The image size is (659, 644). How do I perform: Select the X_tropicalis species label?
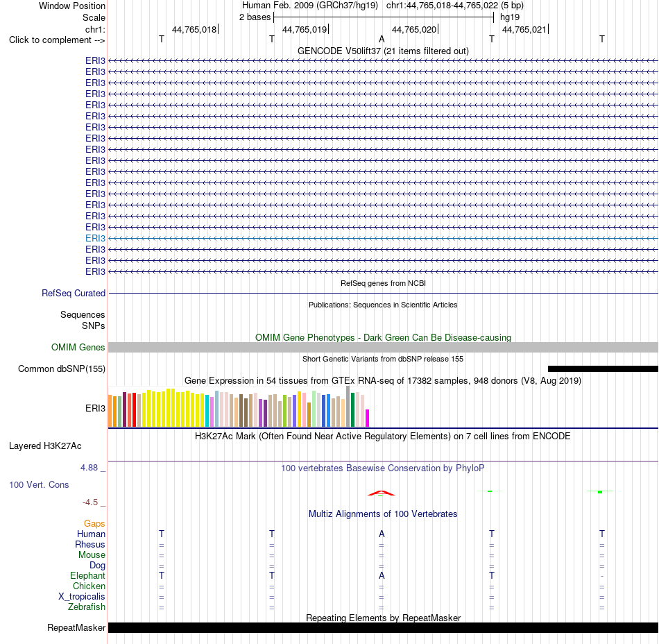82,597
